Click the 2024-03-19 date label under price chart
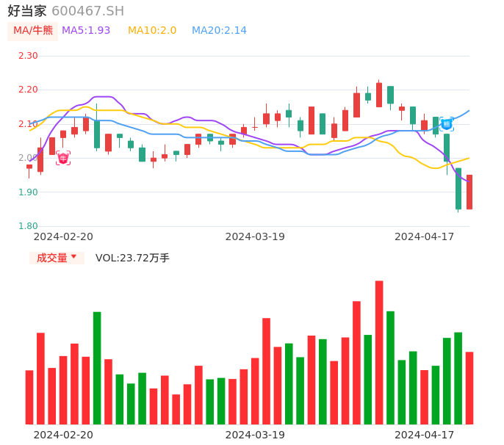504x445 pixels. click(x=255, y=236)
